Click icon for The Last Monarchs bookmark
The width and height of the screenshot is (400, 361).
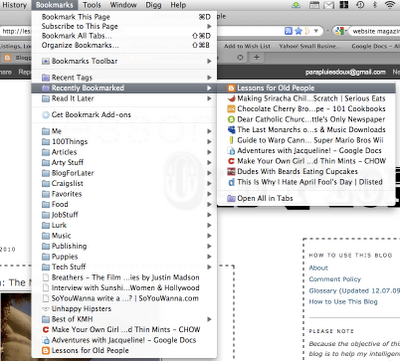coord(231,130)
